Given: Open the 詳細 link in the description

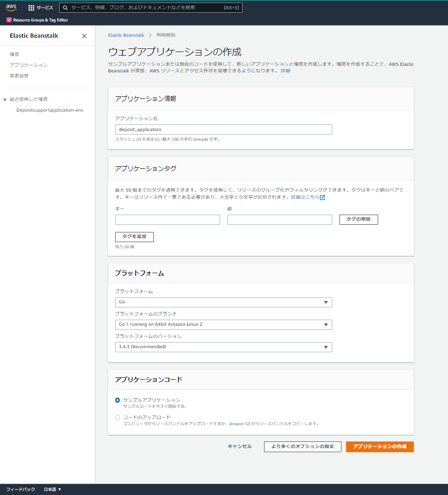Looking at the screenshot, I should pyautogui.click(x=285, y=71).
